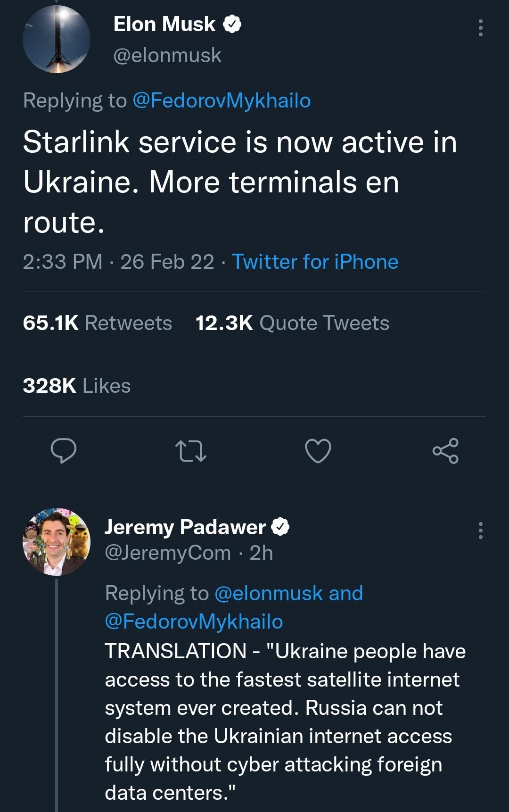Open Jeremy Padawer display name profile
This screenshot has width=509, height=812.
pyautogui.click(x=185, y=527)
